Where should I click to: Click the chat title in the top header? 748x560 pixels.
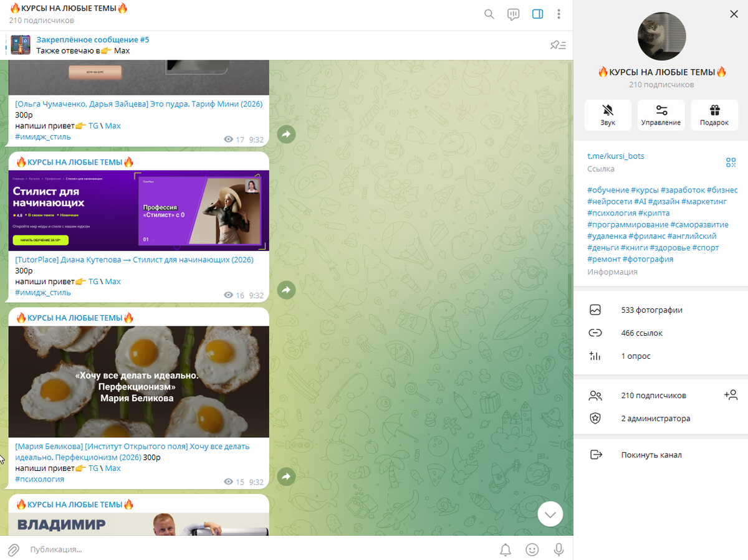(69, 9)
